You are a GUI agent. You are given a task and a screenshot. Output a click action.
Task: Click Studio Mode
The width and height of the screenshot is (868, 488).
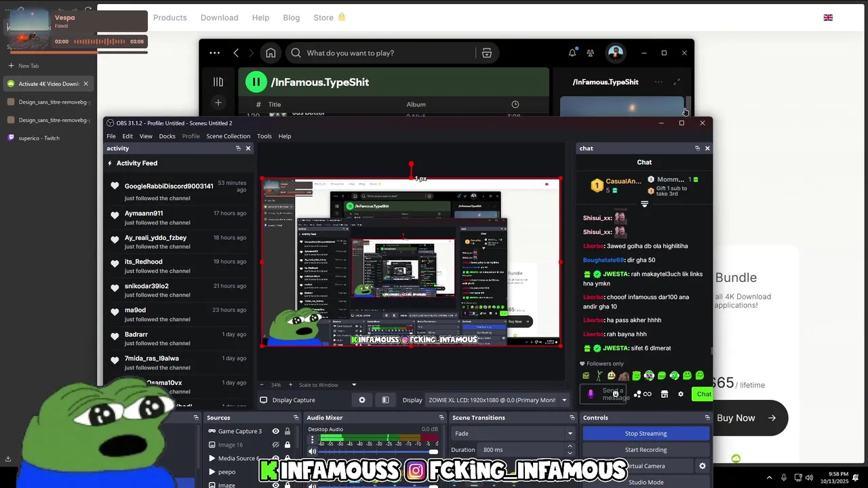click(x=646, y=483)
